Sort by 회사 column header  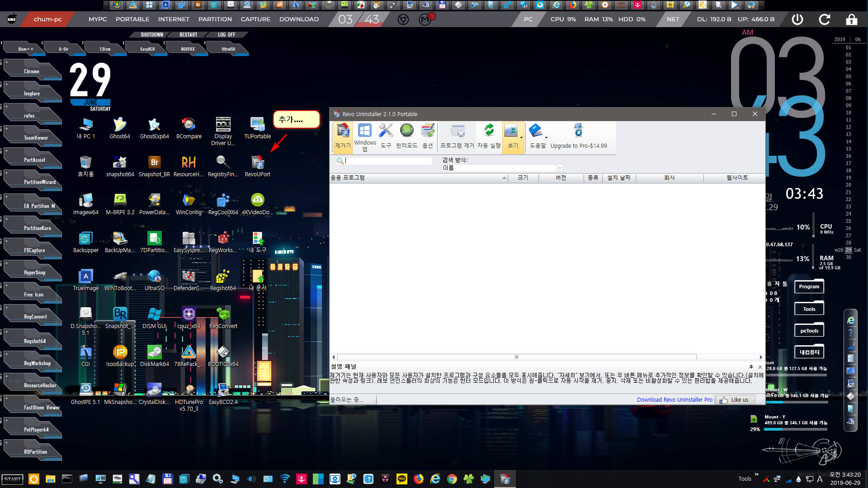click(x=669, y=178)
